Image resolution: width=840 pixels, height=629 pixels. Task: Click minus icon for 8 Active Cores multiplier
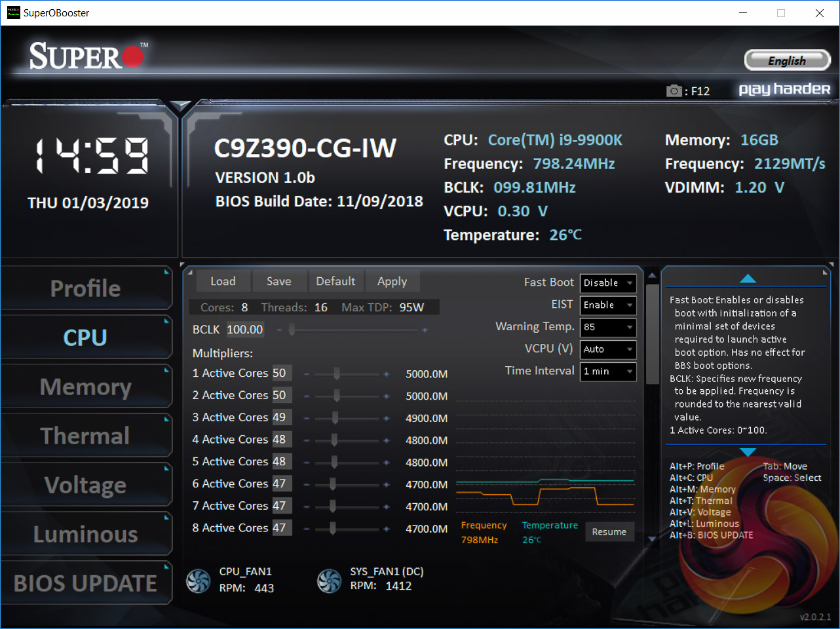click(x=306, y=529)
